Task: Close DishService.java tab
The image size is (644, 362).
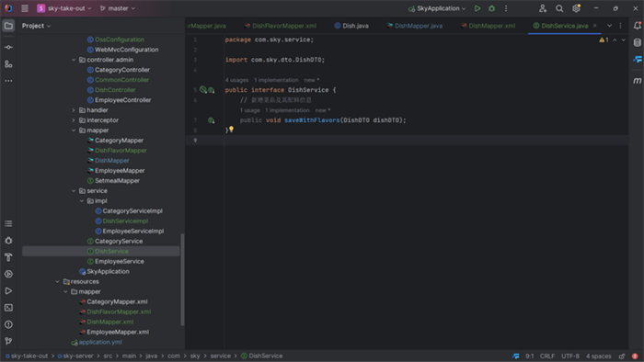Action: pyautogui.click(x=594, y=26)
